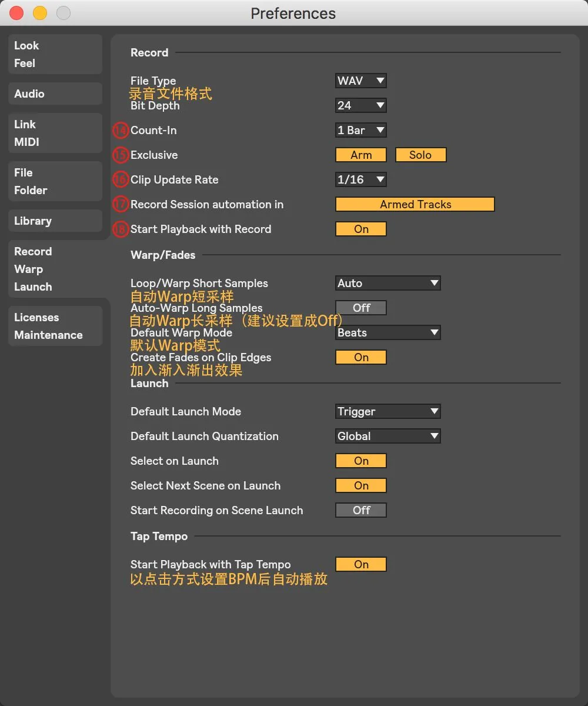This screenshot has width=588, height=706.
Task: Click the Default Launch Quantization label
Action: click(x=205, y=436)
